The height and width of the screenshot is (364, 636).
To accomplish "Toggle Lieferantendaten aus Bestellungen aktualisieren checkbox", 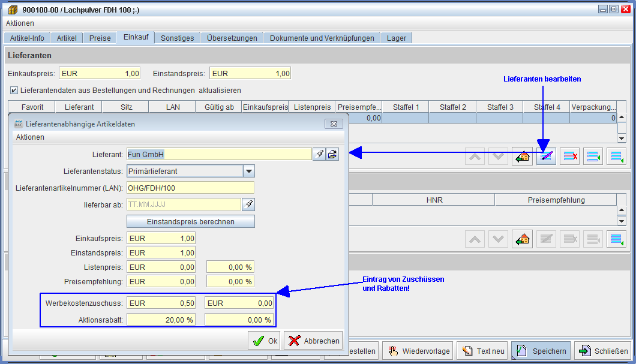I will tap(14, 91).
